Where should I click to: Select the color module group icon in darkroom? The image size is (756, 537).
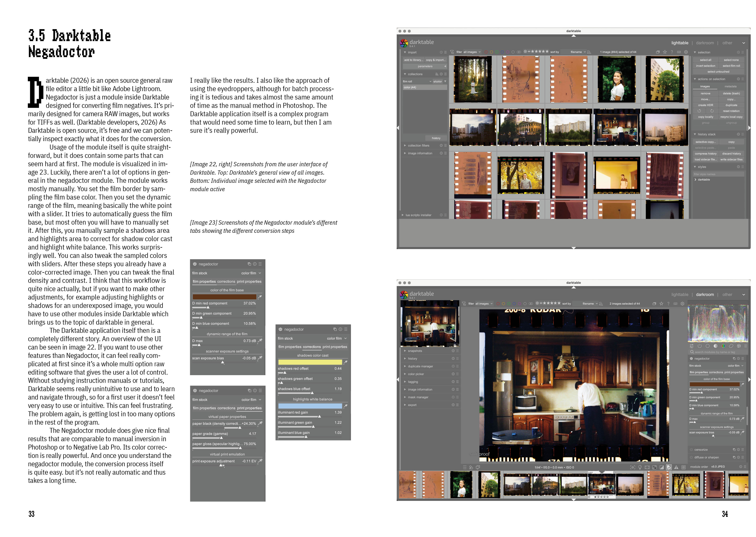[723, 346]
